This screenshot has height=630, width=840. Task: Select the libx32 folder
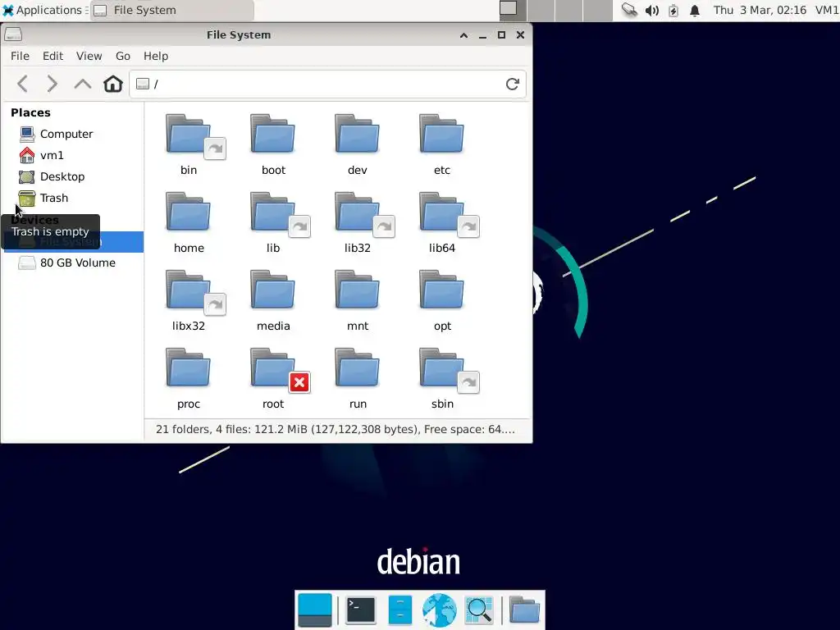[x=189, y=300]
